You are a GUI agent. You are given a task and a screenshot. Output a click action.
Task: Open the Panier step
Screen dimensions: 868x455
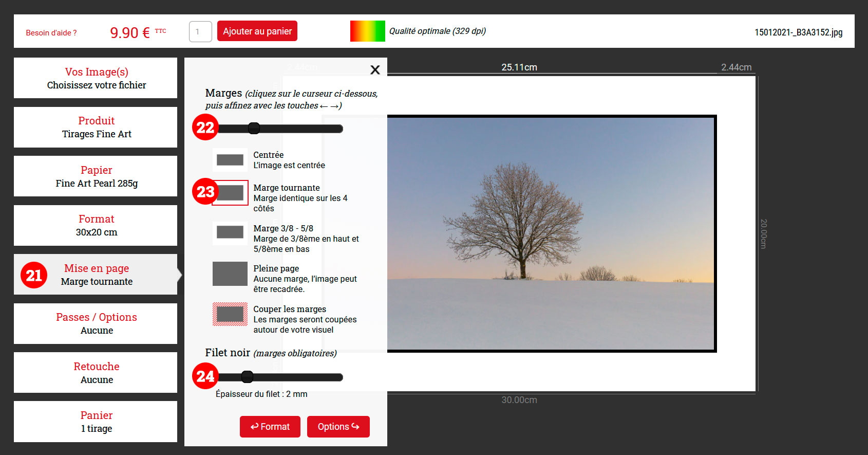(x=96, y=422)
